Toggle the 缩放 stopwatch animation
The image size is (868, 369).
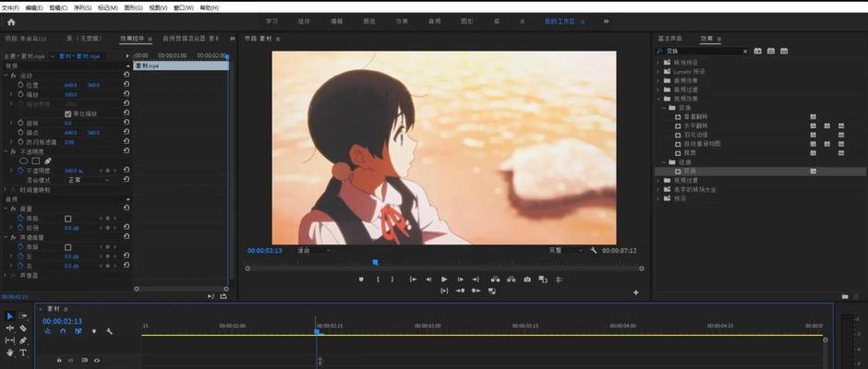pos(20,95)
